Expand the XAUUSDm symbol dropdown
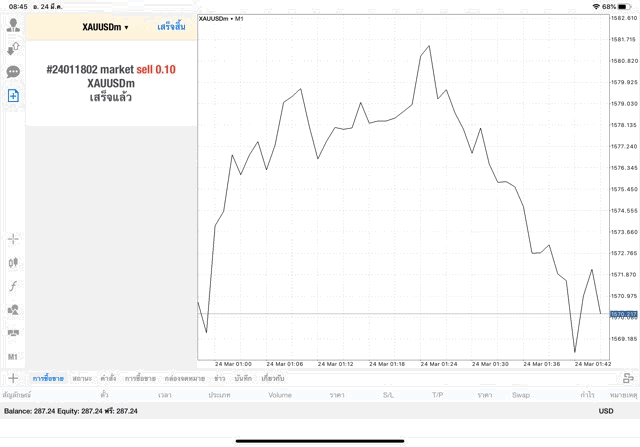Viewport: 640px width, 447px height. (x=105, y=26)
